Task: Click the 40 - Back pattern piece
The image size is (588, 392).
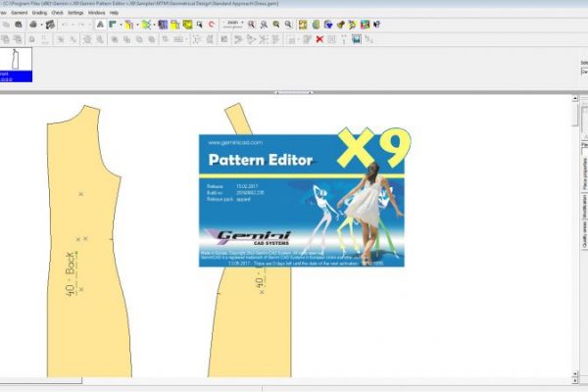Action: click(x=86, y=245)
